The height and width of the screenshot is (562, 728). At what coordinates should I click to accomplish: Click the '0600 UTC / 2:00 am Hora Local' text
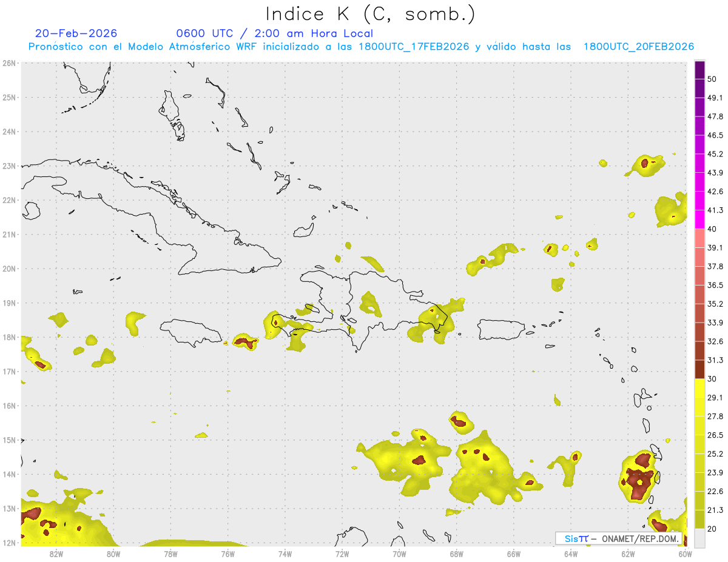click(275, 33)
